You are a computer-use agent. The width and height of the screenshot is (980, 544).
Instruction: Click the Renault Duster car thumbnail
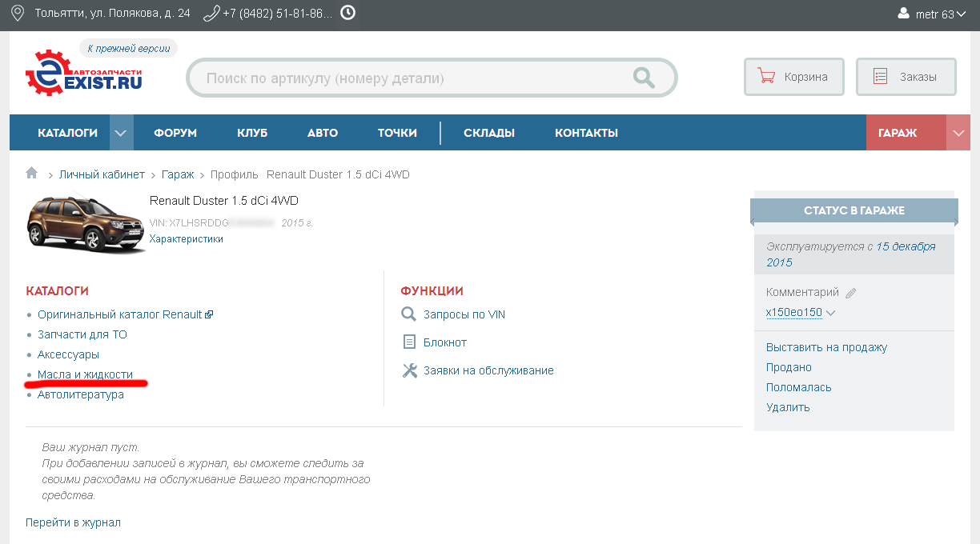click(86, 222)
